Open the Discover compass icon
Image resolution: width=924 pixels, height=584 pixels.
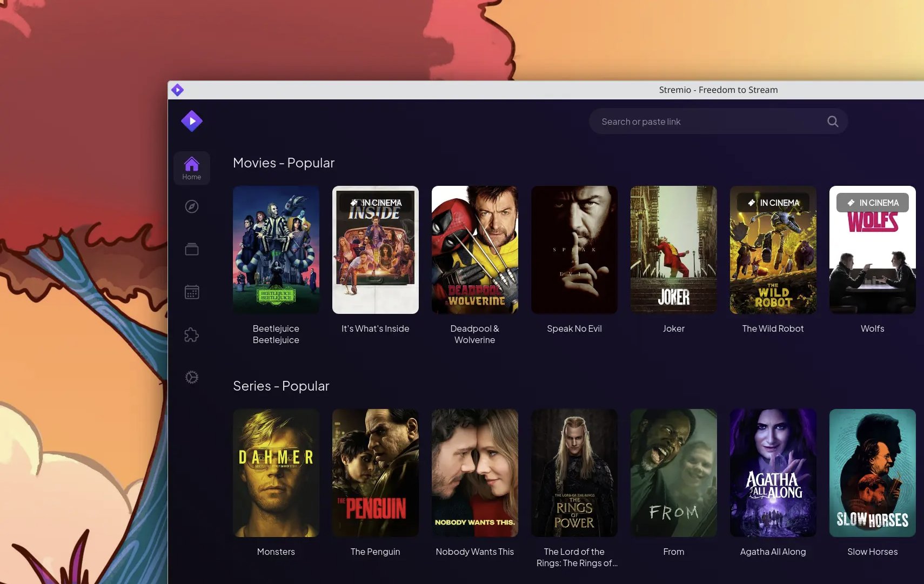tap(192, 206)
